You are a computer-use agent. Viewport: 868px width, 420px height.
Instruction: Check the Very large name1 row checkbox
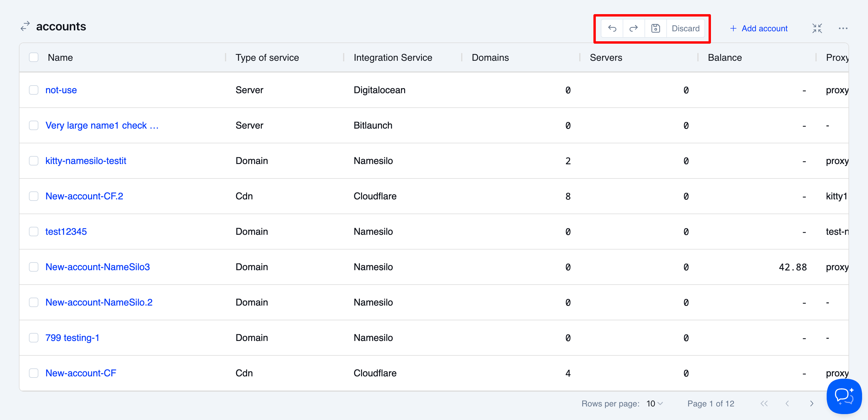pyautogui.click(x=34, y=125)
